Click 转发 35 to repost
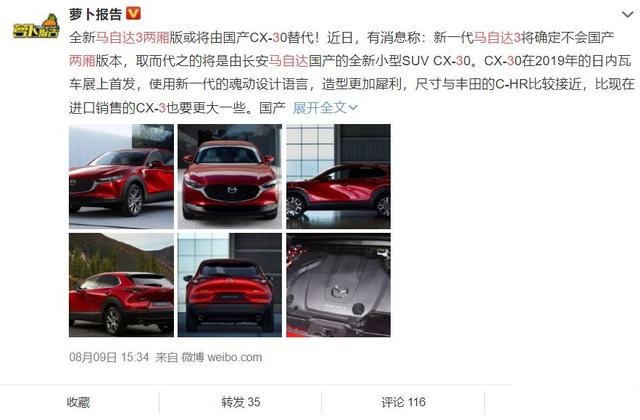The image size is (640, 420). pos(241,402)
